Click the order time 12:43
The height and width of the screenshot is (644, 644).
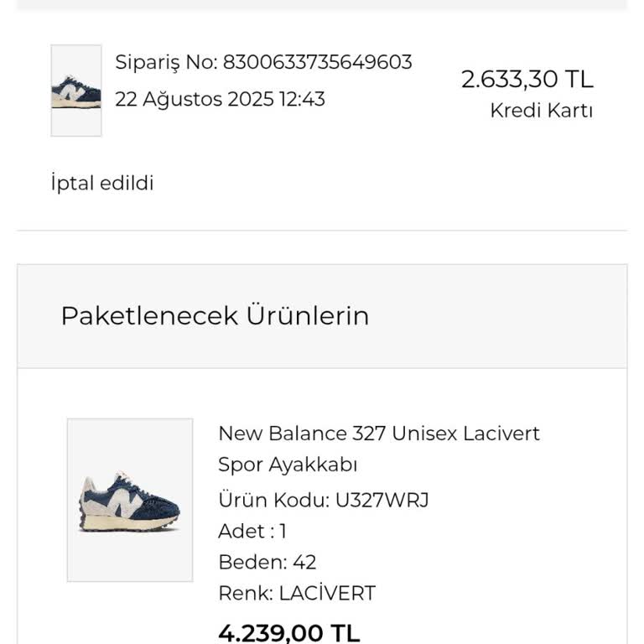[302, 100]
